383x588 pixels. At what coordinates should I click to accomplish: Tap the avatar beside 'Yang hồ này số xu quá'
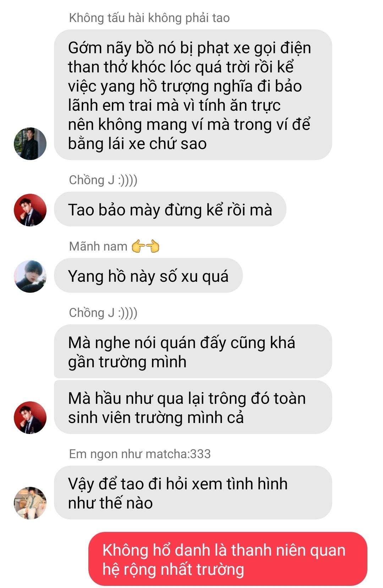point(30,276)
